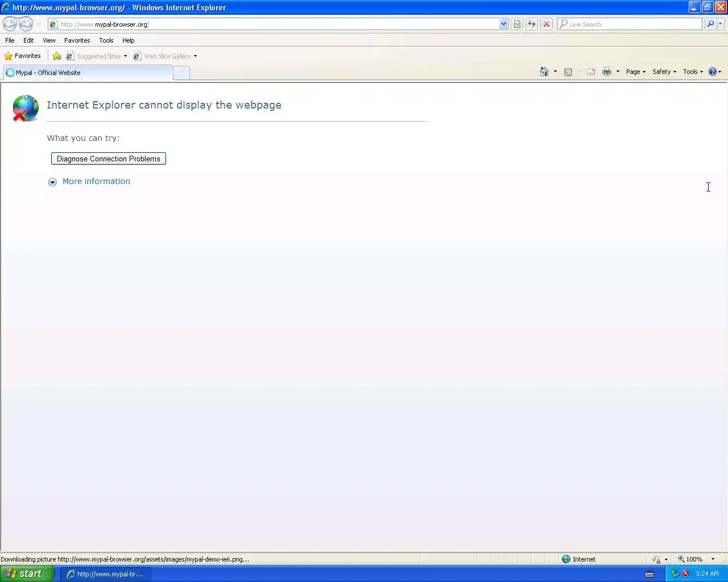Expand the Web Slice Gallery dropdown arrow
The image size is (728, 582).
pos(195,56)
